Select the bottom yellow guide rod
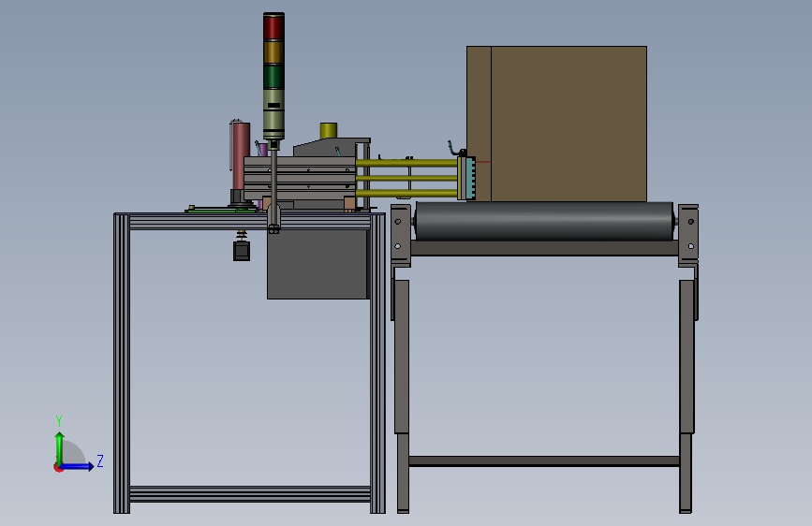The width and height of the screenshot is (812, 526). point(406,194)
